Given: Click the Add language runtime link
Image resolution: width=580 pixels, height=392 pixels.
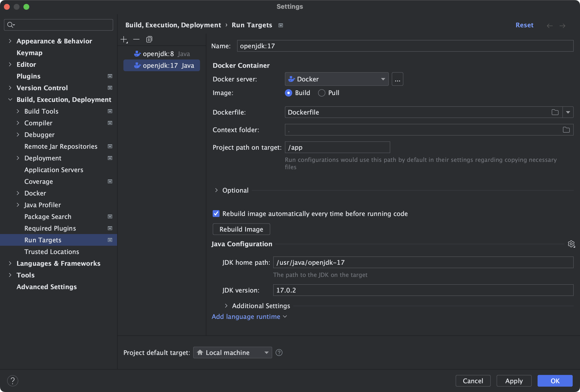Looking at the screenshot, I should 246,316.
